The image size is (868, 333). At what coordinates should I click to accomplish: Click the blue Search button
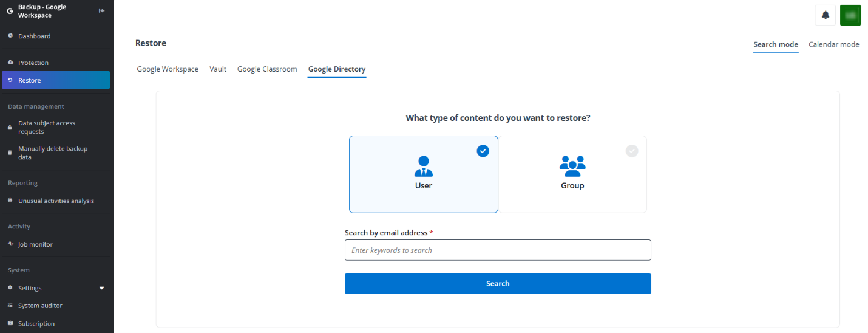498,284
